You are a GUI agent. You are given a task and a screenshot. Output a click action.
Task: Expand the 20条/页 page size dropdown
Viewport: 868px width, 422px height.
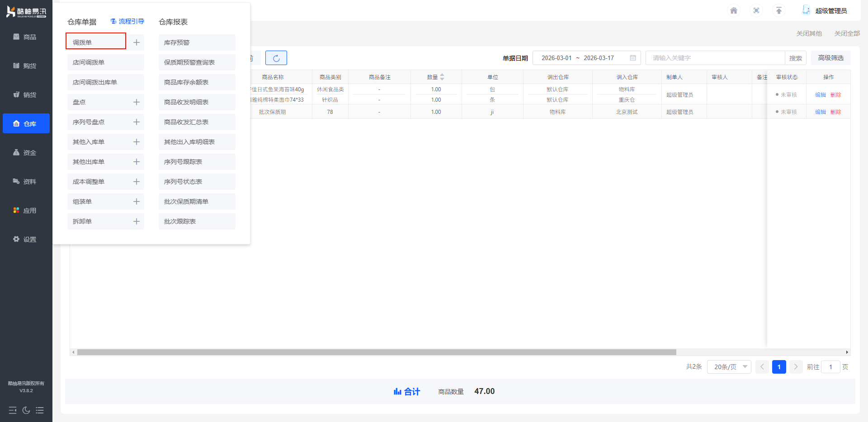coord(729,367)
